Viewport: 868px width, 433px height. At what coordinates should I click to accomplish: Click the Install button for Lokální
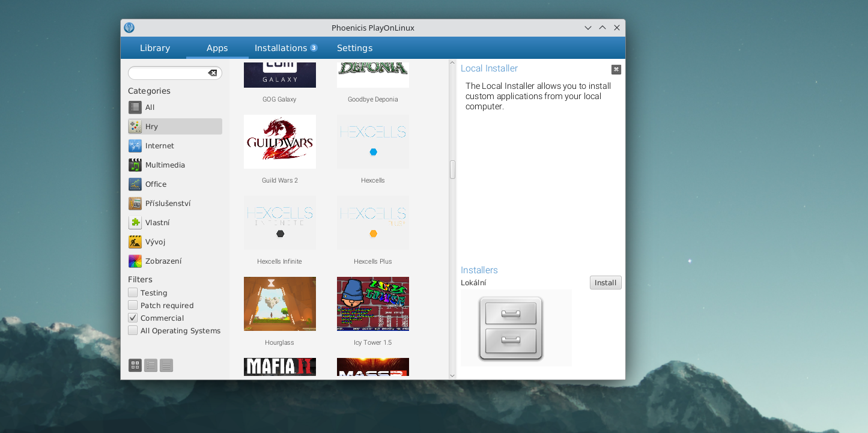coord(605,283)
